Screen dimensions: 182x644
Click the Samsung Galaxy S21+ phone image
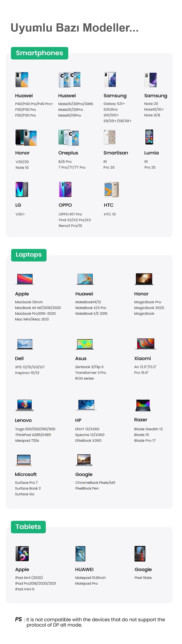[110, 80]
